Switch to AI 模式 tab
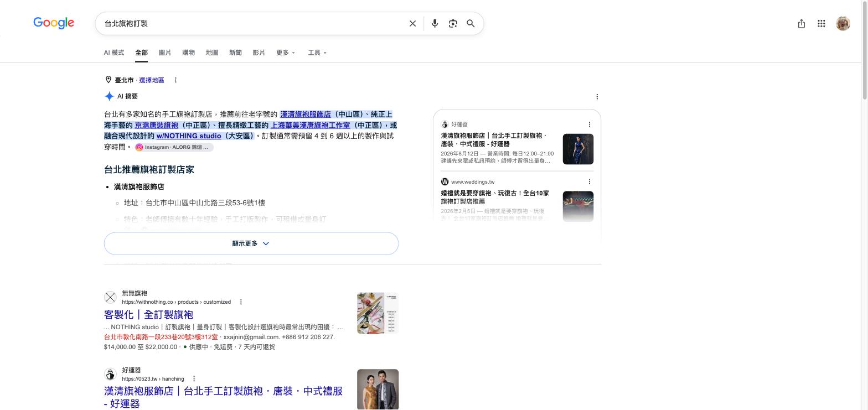 coord(114,53)
